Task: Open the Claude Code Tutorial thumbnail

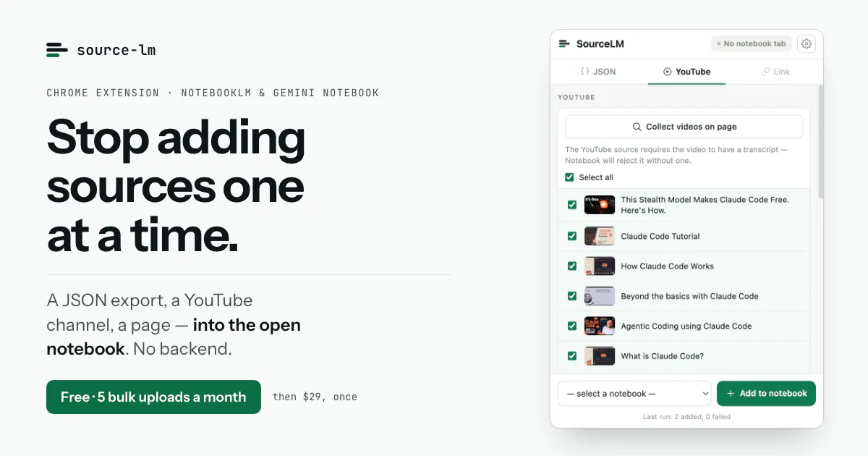Action: [600, 236]
